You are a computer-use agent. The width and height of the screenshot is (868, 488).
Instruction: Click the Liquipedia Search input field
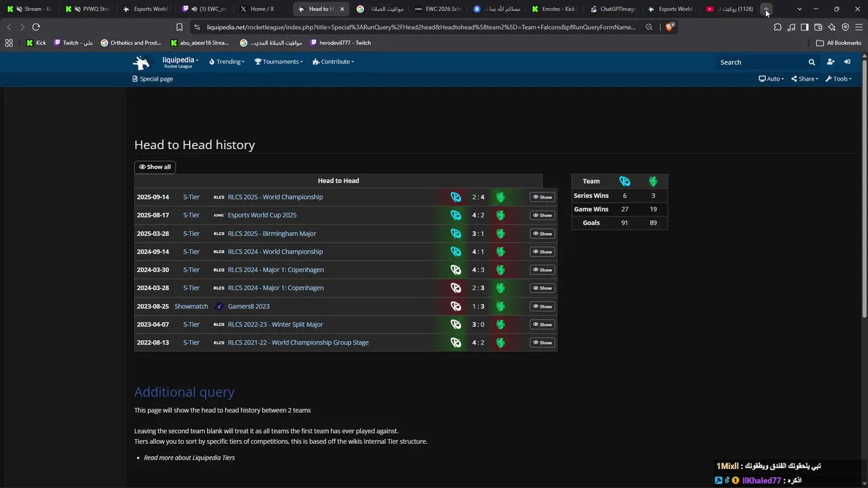point(761,62)
